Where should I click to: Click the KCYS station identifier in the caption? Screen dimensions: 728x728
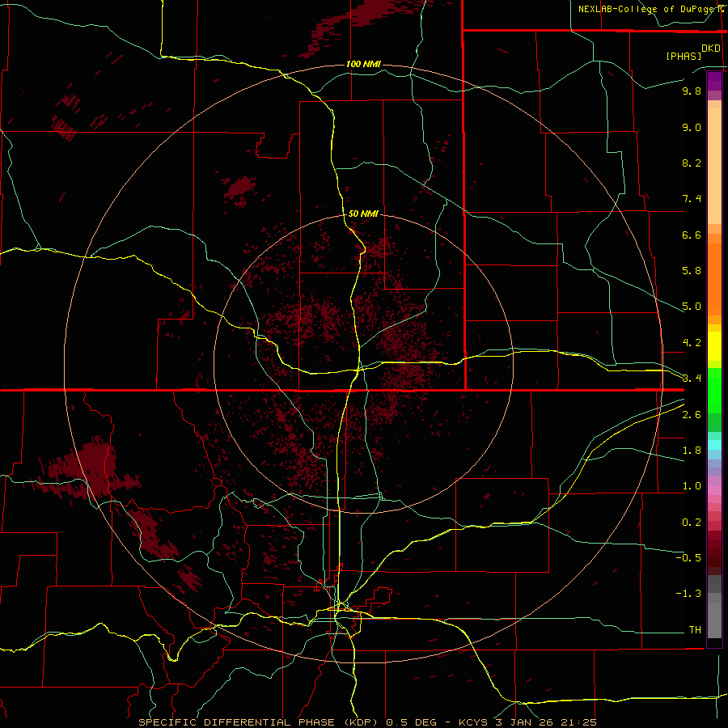pos(475,722)
